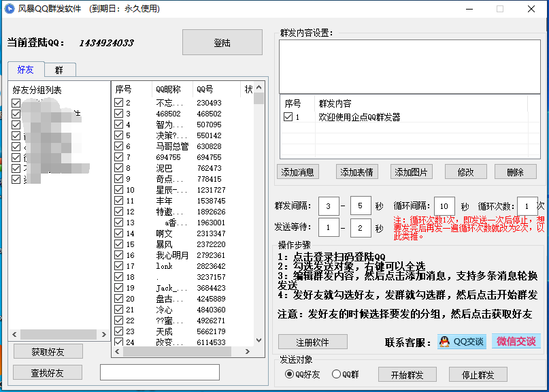Select the QQ好友 radio button
The image size is (549, 392).
(x=289, y=374)
